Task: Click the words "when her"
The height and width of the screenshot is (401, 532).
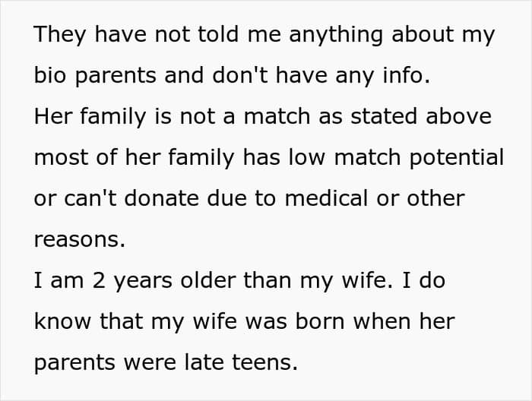Action: pos(404,321)
